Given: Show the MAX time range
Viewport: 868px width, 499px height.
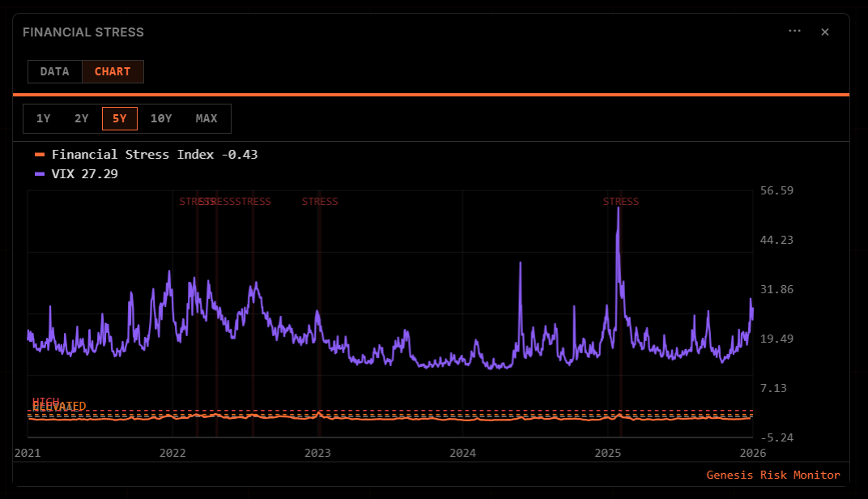Looking at the screenshot, I should coord(206,118).
